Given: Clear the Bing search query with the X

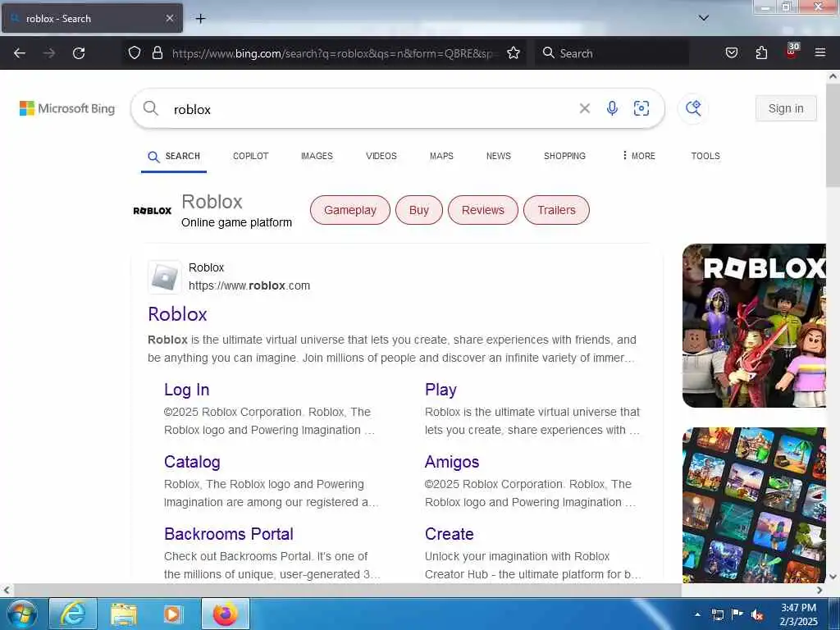Looking at the screenshot, I should 584,109.
